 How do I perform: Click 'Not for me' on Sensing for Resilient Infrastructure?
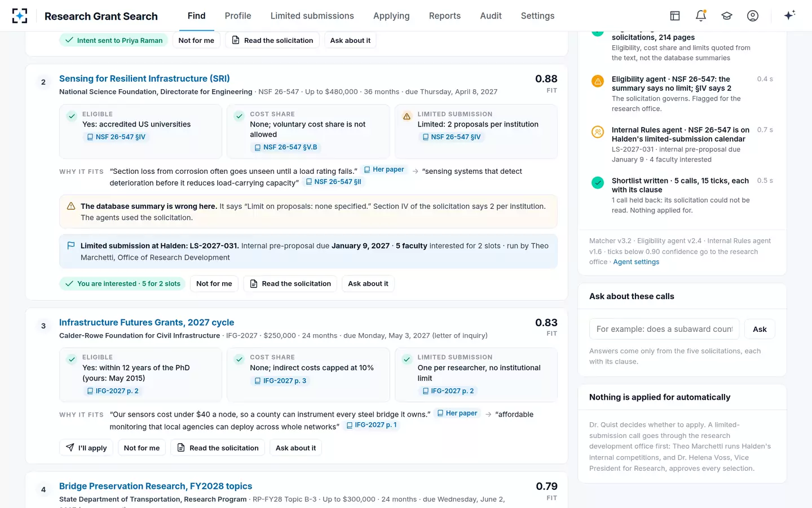(x=214, y=283)
